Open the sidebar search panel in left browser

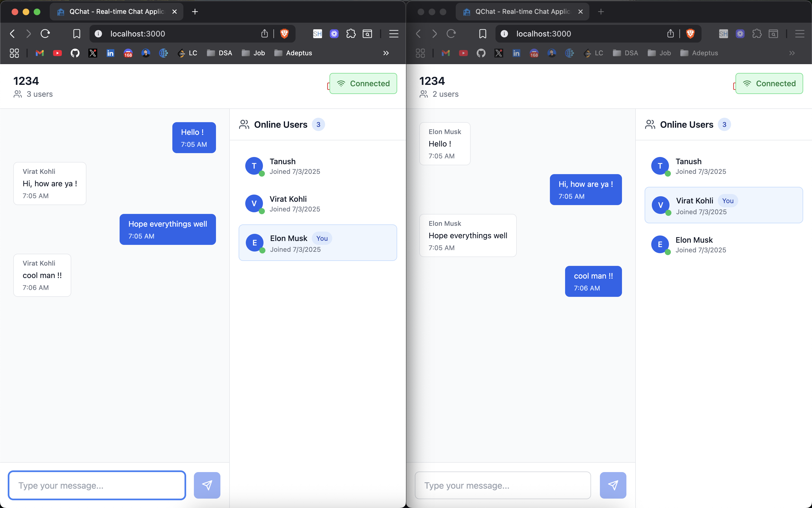(367, 34)
